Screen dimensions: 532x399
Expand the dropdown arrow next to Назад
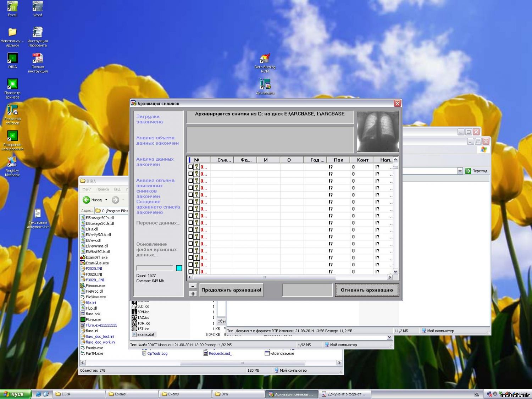pos(106,200)
